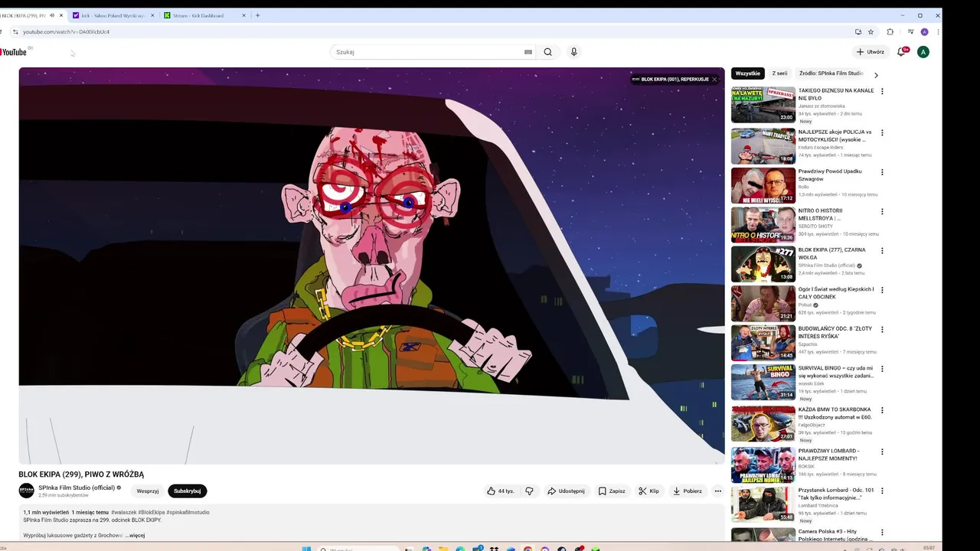Click Klip button
980x551 pixels.
648,491
